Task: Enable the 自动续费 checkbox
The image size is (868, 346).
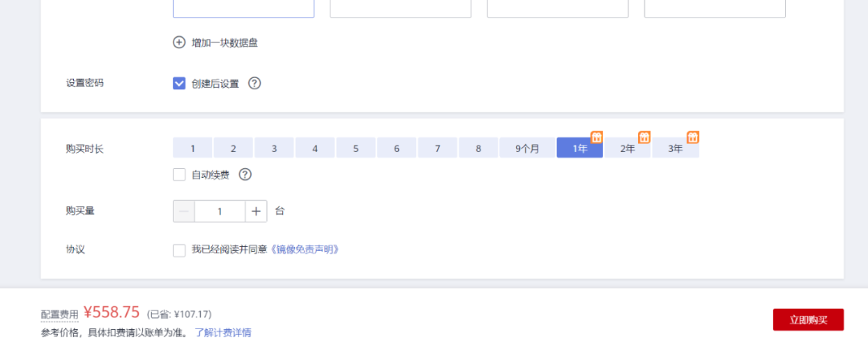Action: coord(178,175)
